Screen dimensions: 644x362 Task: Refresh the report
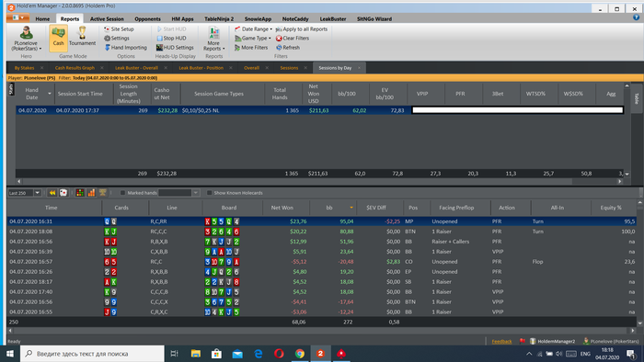[x=288, y=48]
